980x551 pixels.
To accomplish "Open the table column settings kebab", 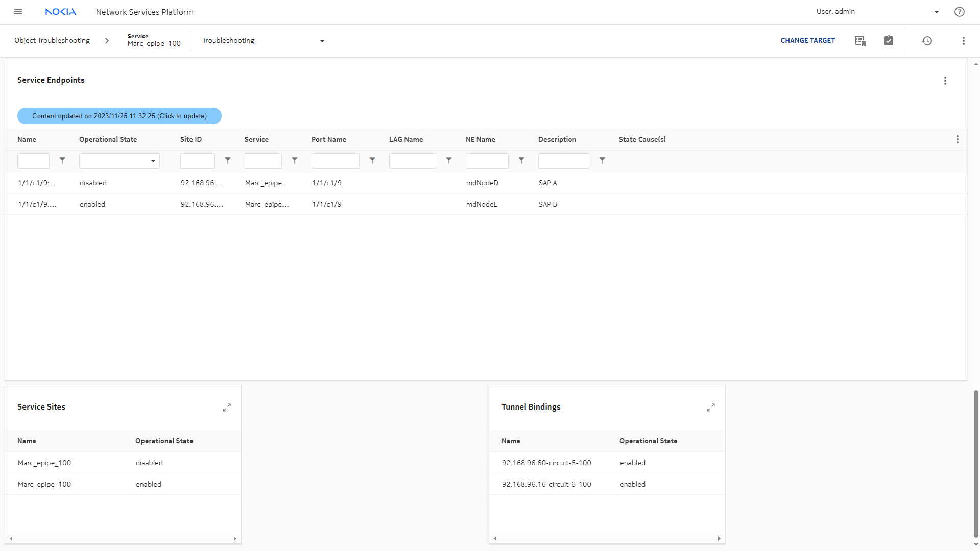I will (x=957, y=140).
